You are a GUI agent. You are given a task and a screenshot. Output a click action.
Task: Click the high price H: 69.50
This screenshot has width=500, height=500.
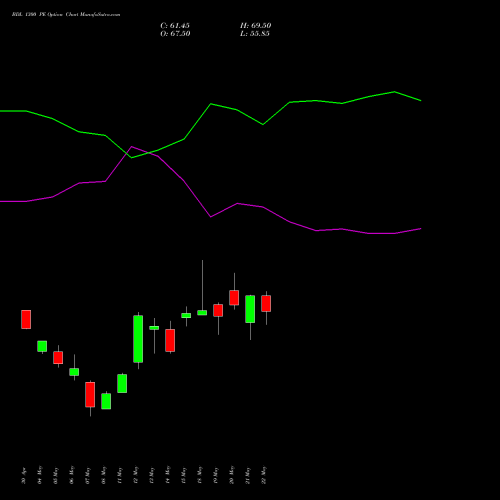(256, 26)
